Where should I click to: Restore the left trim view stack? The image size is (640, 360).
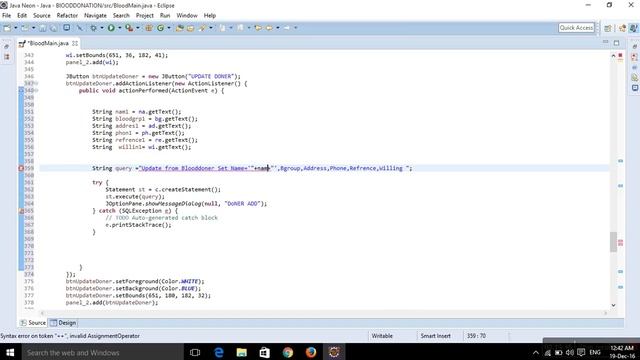point(7,47)
